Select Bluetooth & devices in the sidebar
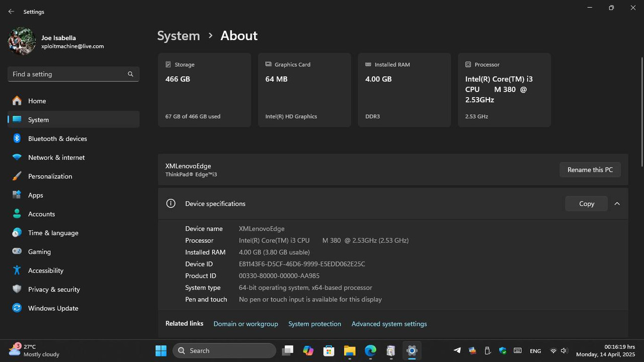644x362 pixels. (x=57, y=139)
